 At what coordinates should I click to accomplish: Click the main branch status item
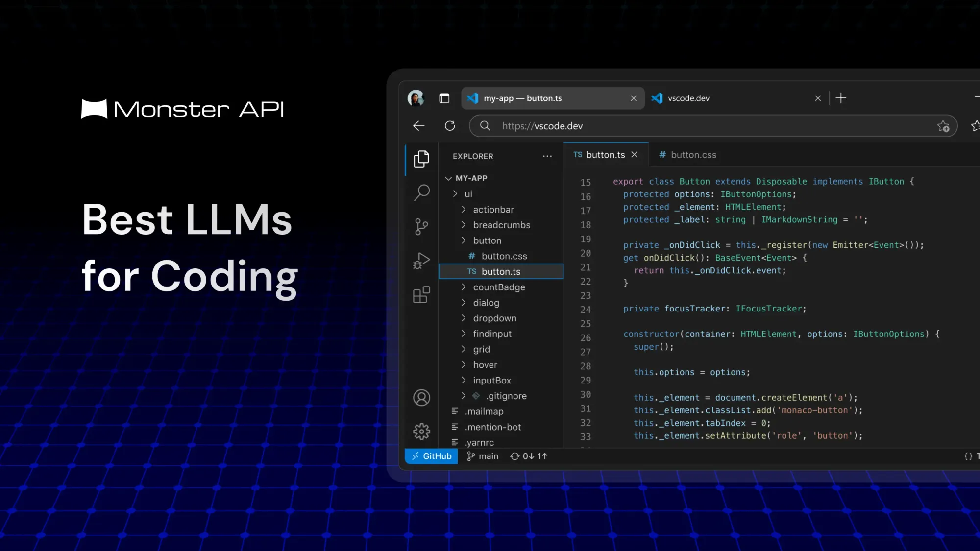[x=483, y=456]
